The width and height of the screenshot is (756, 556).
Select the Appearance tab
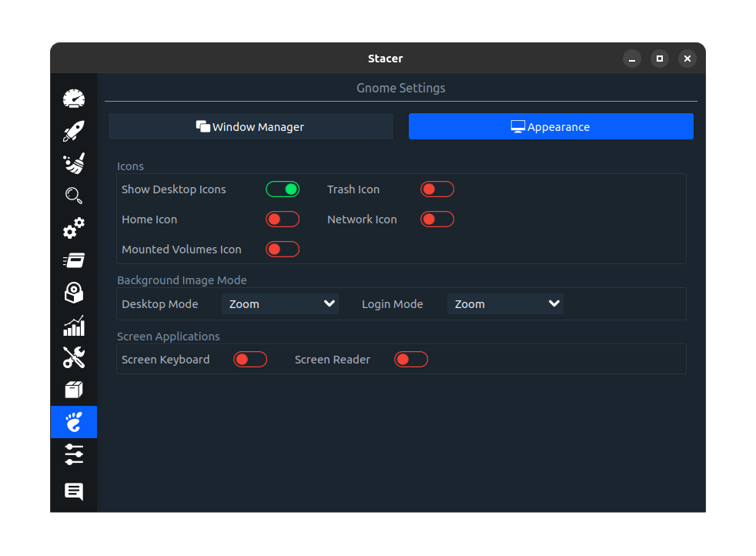(x=550, y=127)
